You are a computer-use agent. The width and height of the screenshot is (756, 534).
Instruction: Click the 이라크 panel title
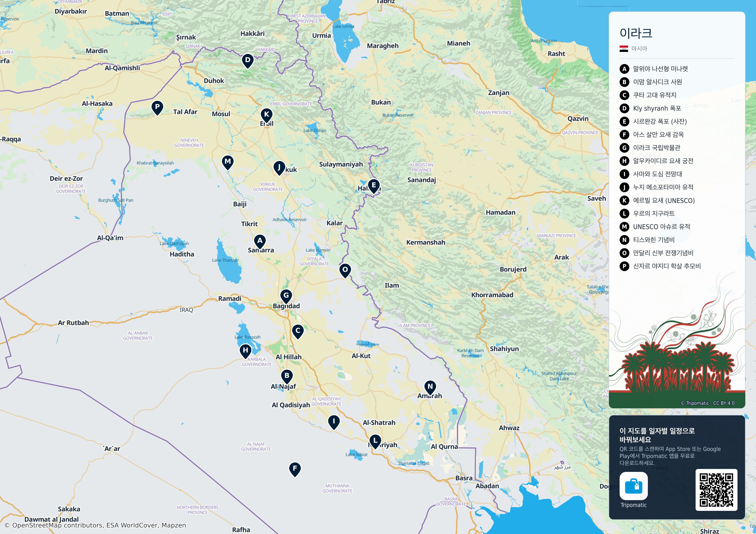[636, 33]
